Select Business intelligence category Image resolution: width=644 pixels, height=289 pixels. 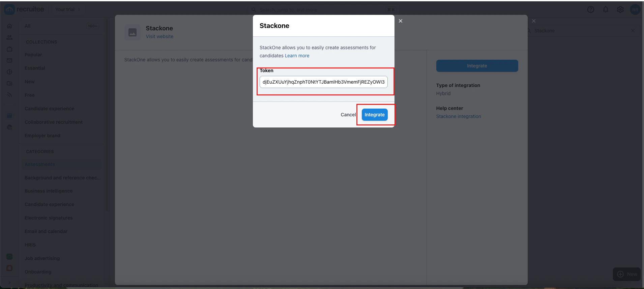click(x=49, y=191)
